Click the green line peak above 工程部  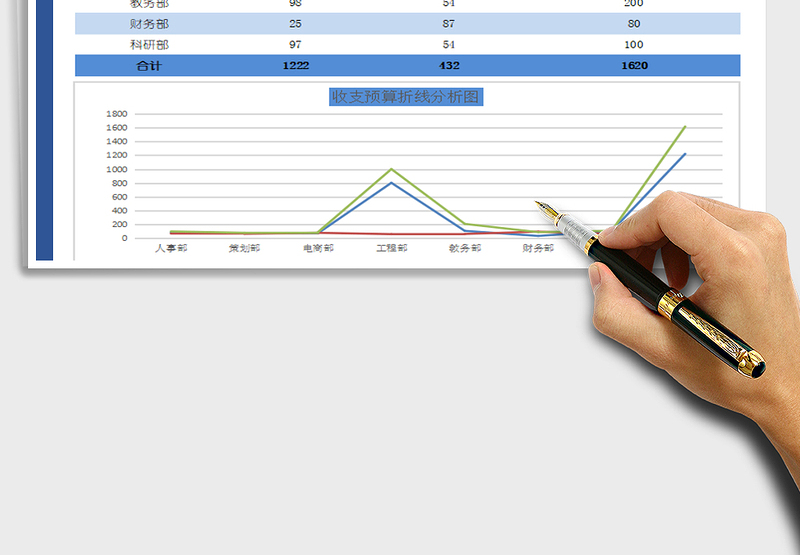(x=391, y=169)
